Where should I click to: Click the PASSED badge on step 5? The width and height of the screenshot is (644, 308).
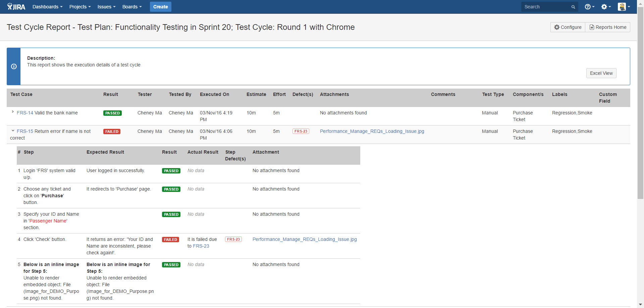171,265
